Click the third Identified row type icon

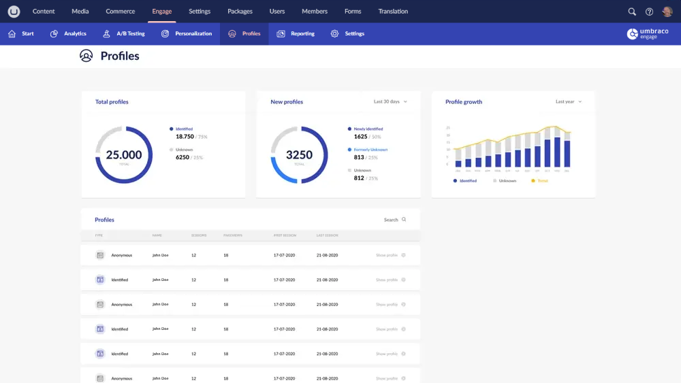point(100,354)
